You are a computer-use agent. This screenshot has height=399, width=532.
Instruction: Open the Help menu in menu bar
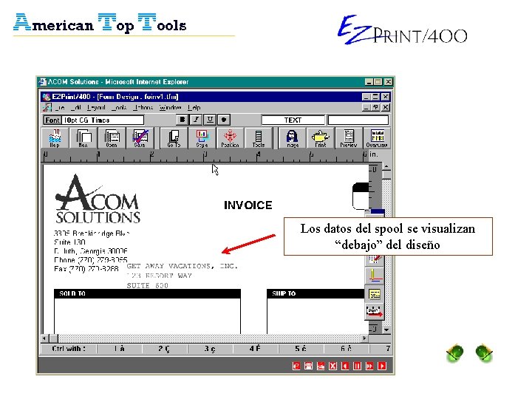[194, 108]
